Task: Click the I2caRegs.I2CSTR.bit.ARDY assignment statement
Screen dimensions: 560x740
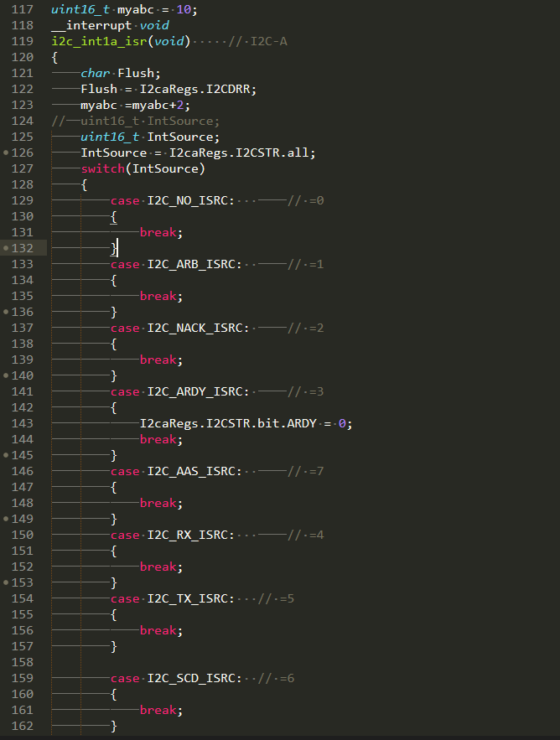Action: (x=245, y=423)
